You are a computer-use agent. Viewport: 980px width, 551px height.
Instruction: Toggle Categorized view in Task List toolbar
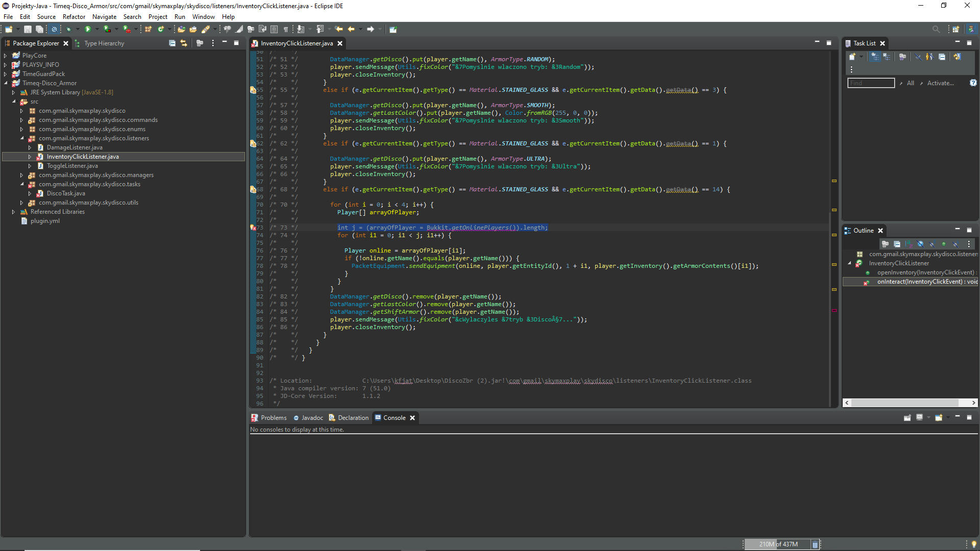(875, 57)
